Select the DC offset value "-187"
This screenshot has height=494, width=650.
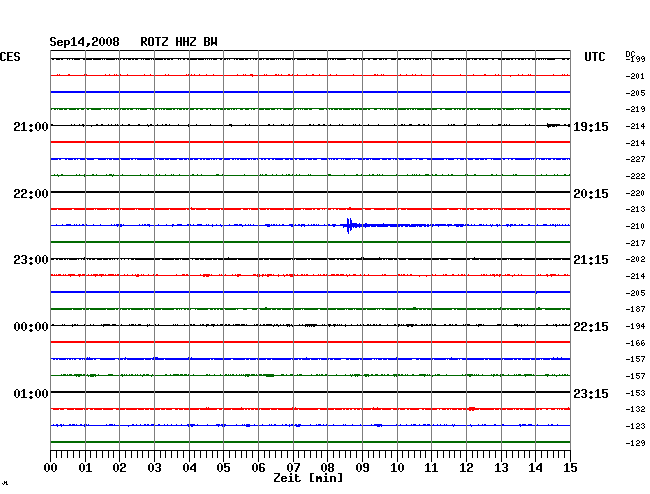point(635,309)
